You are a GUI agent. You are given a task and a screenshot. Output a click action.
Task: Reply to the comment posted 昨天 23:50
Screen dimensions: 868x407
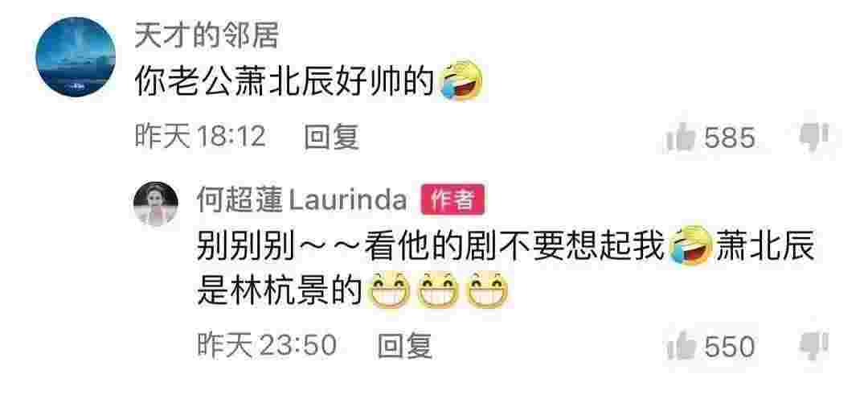pos(404,346)
